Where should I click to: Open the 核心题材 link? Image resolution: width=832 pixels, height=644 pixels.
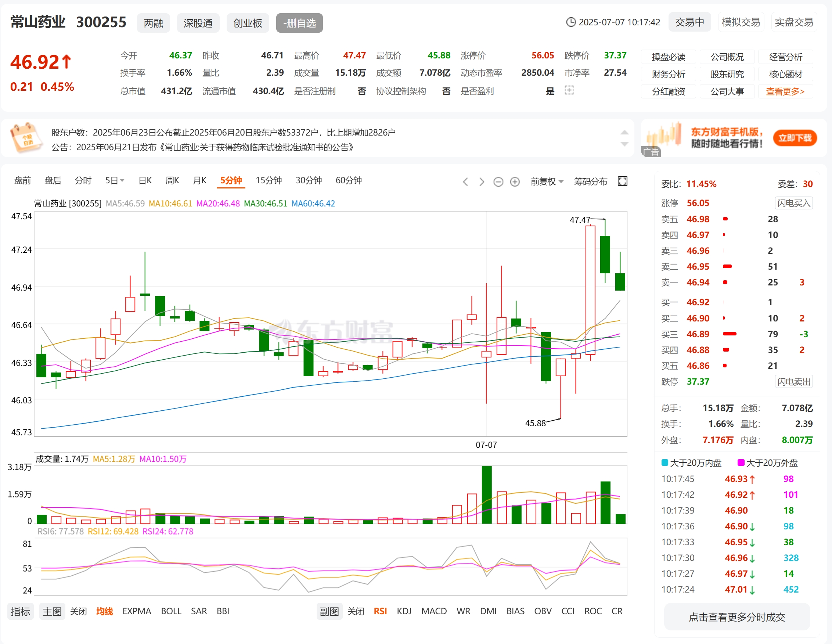(786, 74)
